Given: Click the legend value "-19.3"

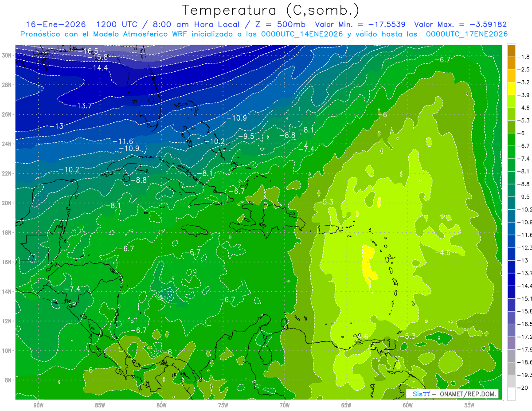Looking at the screenshot, I should pos(524,375).
